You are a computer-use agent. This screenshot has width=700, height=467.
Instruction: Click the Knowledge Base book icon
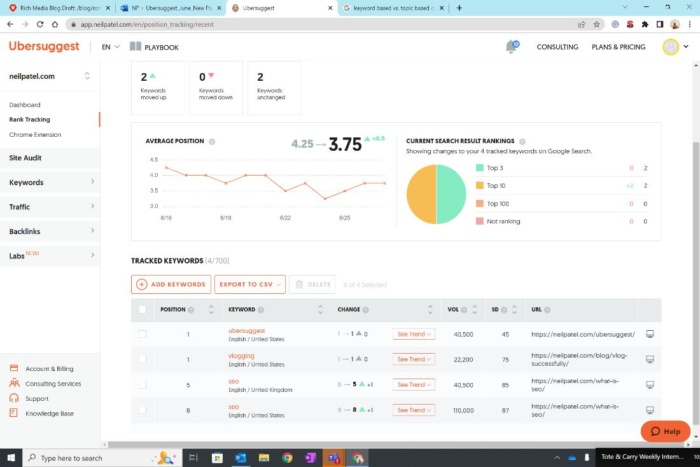[13, 413]
